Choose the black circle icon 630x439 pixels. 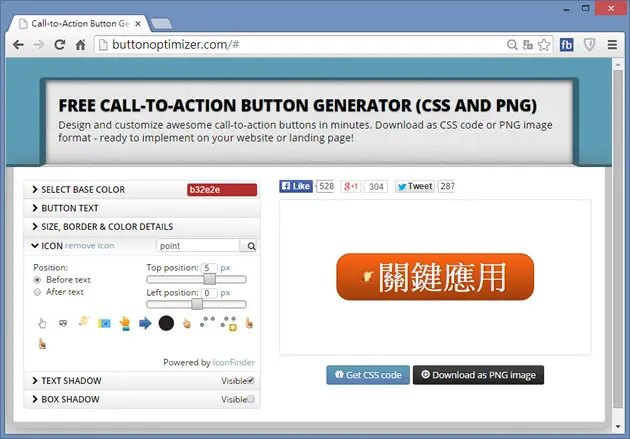(x=166, y=323)
